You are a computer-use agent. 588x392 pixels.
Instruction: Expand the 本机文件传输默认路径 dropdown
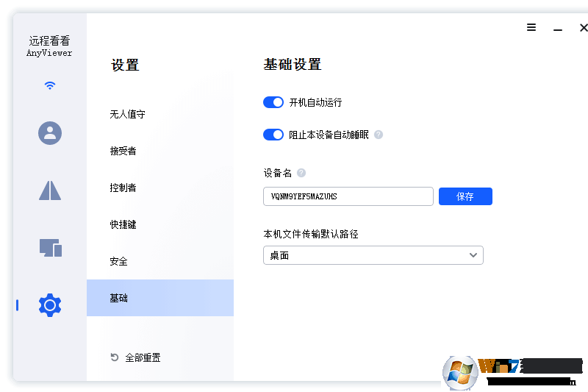(373, 255)
